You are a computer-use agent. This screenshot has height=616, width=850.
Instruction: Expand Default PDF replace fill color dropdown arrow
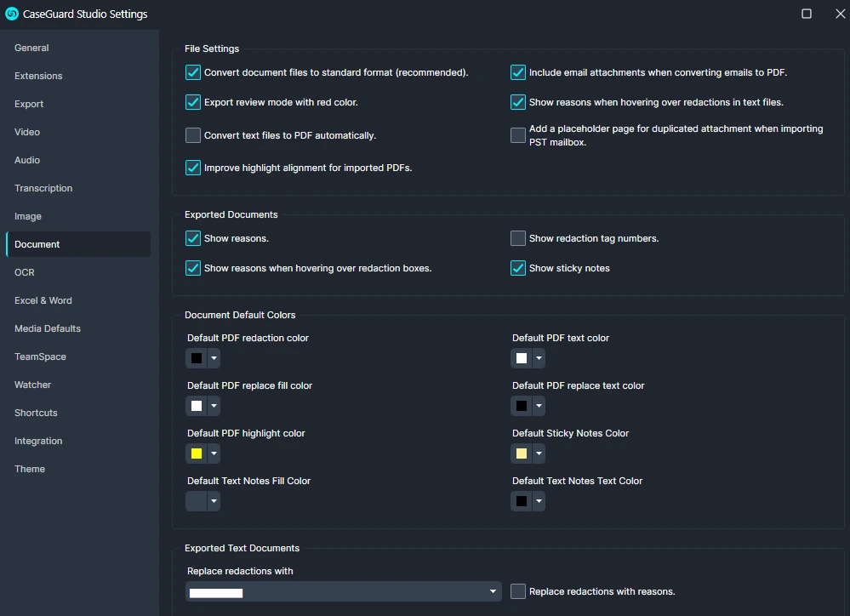click(x=214, y=406)
